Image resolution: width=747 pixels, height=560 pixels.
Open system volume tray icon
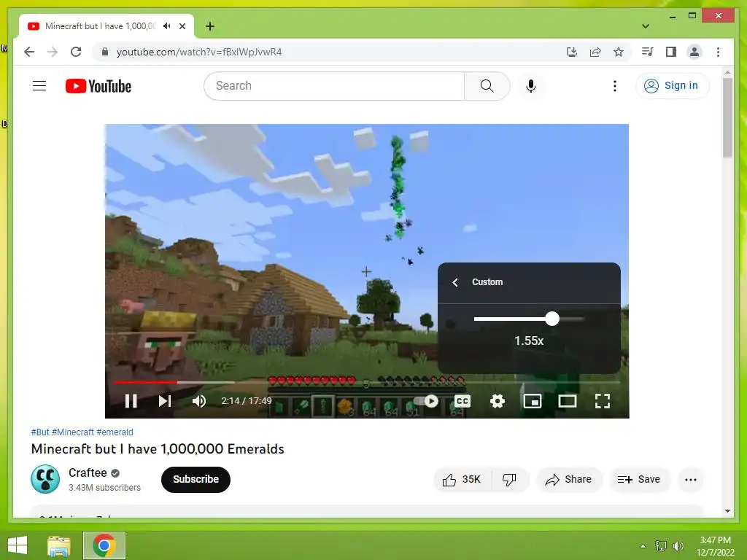678,546
